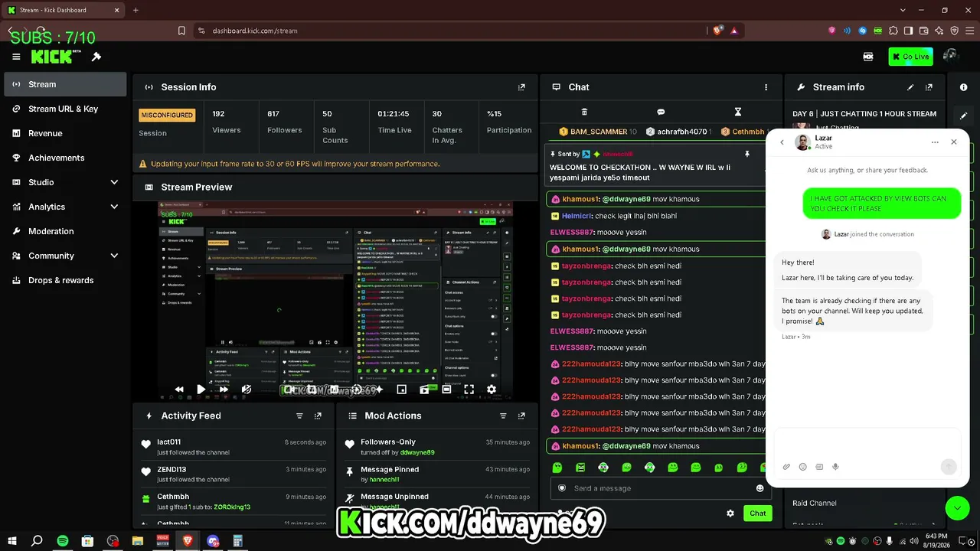Open Windows Start menu

point(13,541)
